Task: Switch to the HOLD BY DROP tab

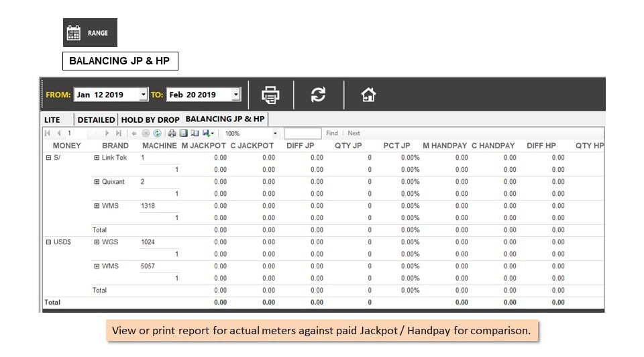Action: click(x=150, y=119)
